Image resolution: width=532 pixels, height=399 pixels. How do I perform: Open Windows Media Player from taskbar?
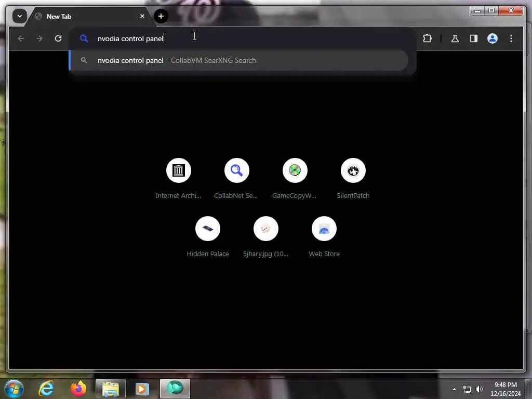click(142, 389)
